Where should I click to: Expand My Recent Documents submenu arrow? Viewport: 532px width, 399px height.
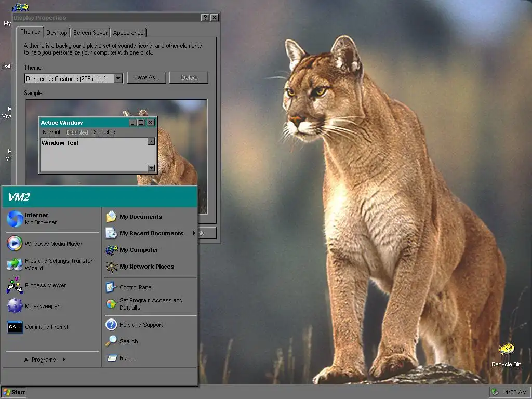(194, 233)
